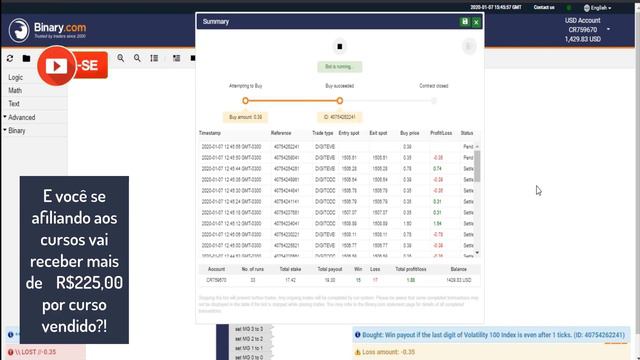Open the English language dropdown
Image resolution: width=640 pixels, height=360 pixels.
point(598,8)
